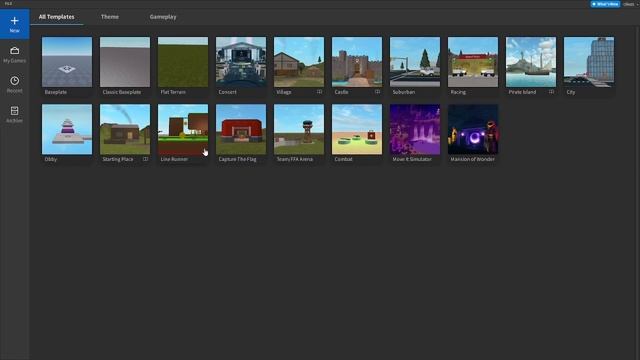
Task: Switch to the All Templates tab
Action: pos(56,17)
